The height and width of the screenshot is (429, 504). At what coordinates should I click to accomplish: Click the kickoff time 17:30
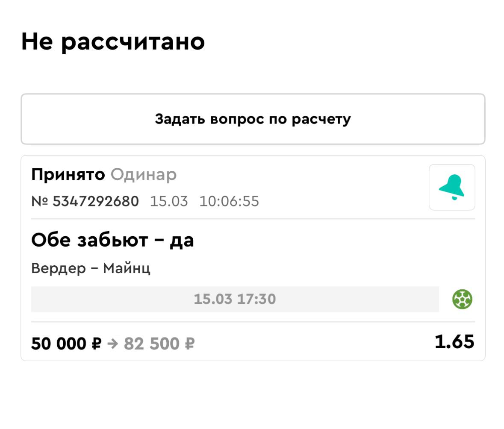(256, 299)
